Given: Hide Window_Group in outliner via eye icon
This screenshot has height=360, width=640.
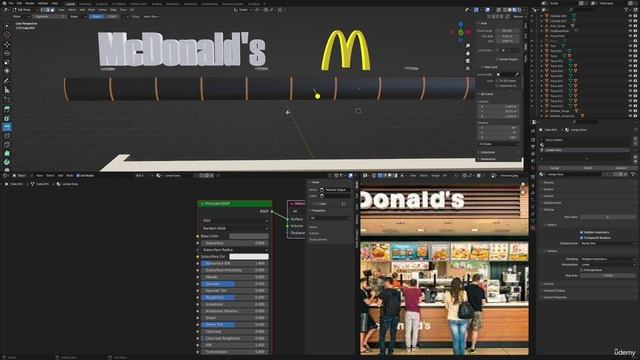Looking at the screenshot, I should (630, 111).
